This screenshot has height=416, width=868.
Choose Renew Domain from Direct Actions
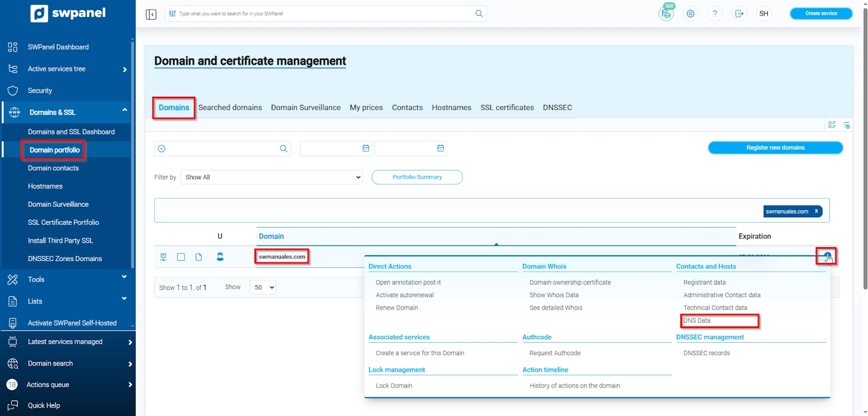(x=397, y=308)
